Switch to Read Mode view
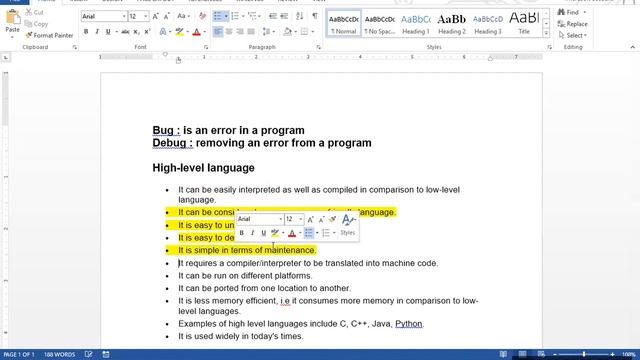This screenshot has height=360, width=640. coord(503,354)
